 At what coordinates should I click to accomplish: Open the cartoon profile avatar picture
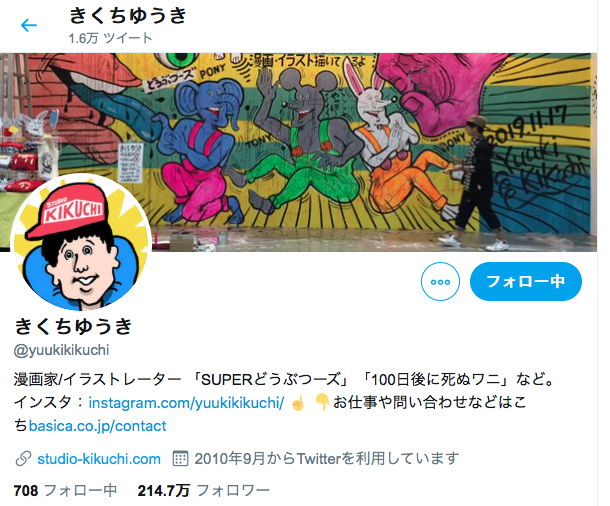pyautogui.click(x=81, y=243)
